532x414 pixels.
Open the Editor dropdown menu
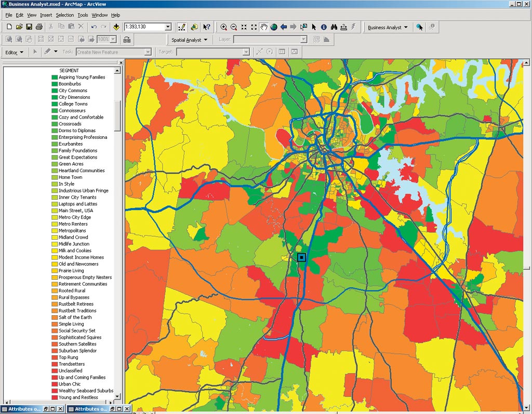click(x=15, y=52)
